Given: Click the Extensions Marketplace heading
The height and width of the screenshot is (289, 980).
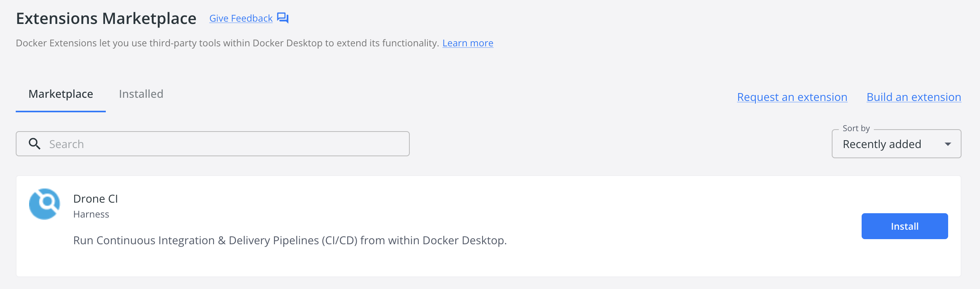Looking at the screenshot, I should click(x=106, y=18).
